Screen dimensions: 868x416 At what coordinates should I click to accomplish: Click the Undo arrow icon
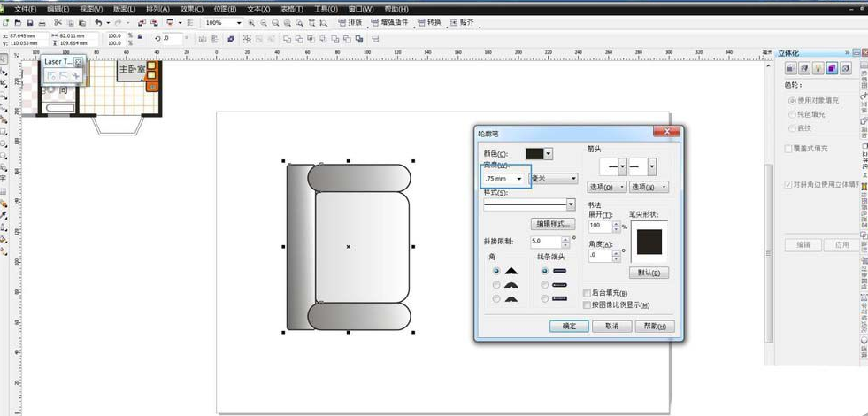click(99, 22)
